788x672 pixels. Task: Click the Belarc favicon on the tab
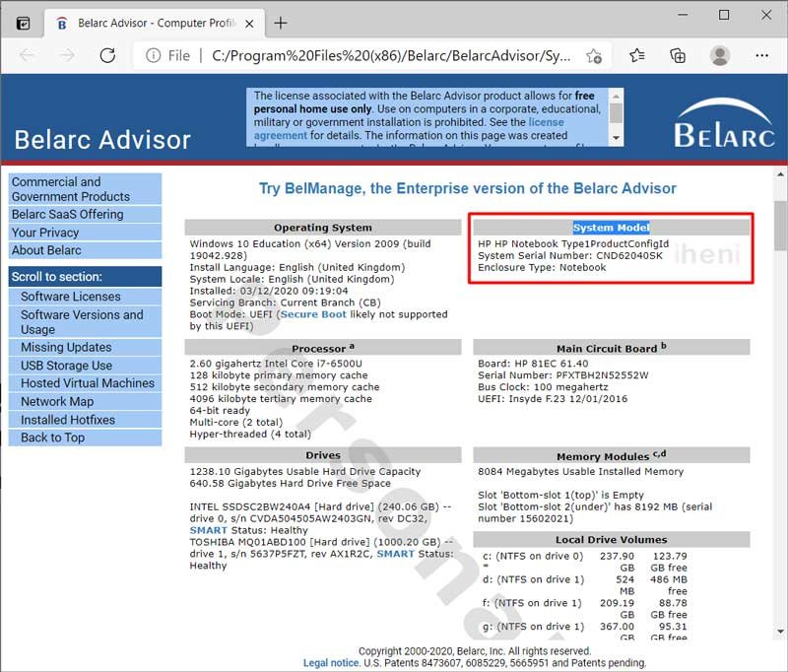[62, 24]
